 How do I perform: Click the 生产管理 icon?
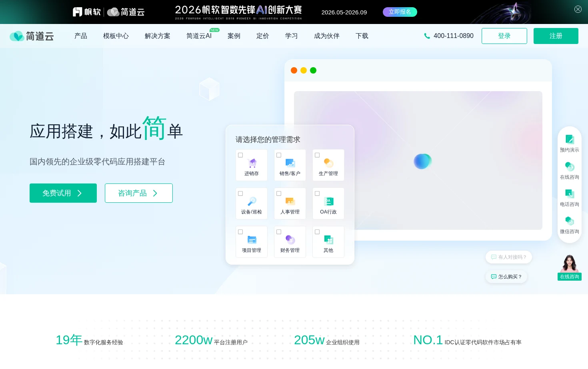[328, 163]
